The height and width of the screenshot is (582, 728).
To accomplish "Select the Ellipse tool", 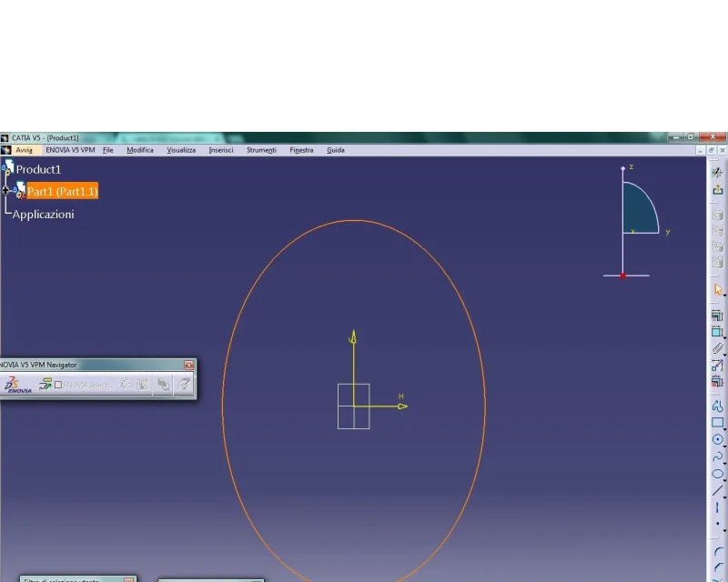I will coord(717,473).
